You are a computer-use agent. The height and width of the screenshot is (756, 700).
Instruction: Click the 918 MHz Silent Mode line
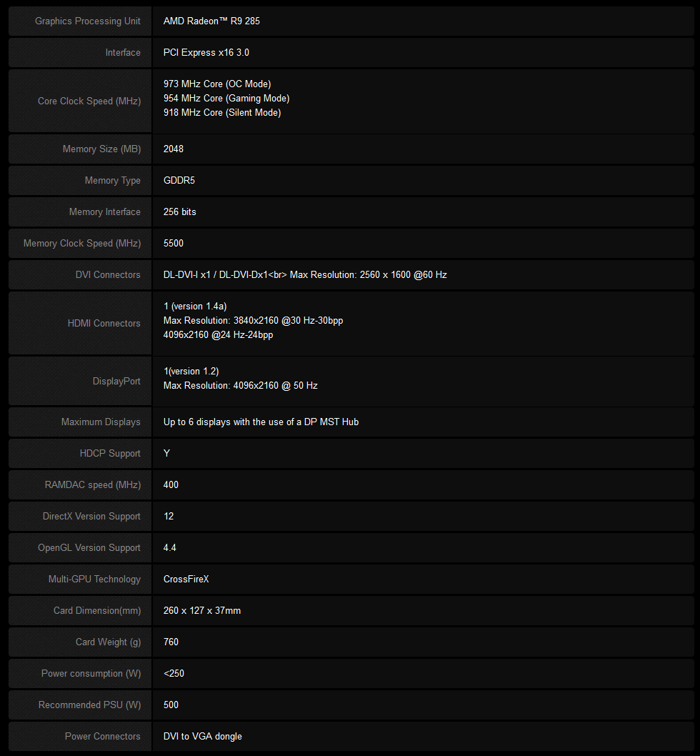(x=221, y=112)
